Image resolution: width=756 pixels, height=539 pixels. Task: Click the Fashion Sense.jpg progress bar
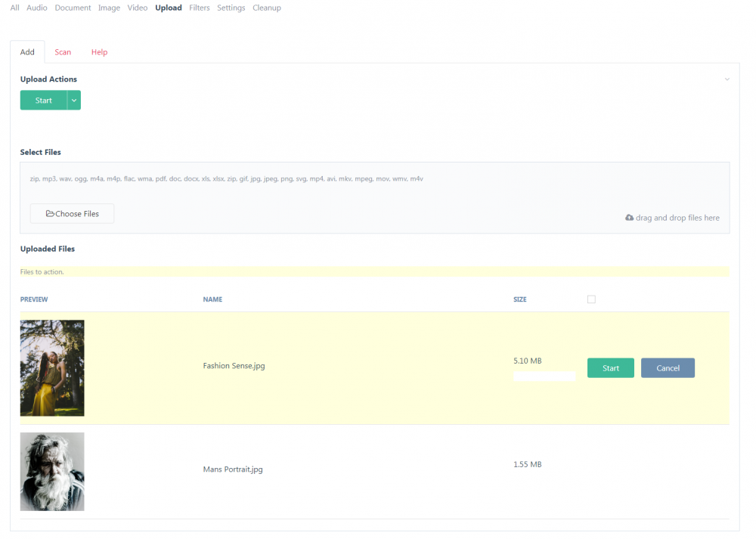click(x=544, y=376)
